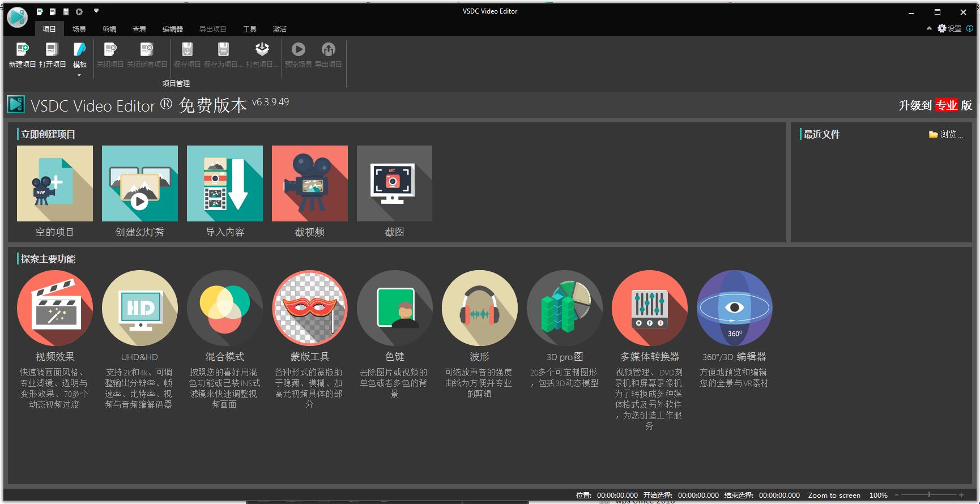Collapse the ribbon with the chevron arrow

(x=929, y=28)
